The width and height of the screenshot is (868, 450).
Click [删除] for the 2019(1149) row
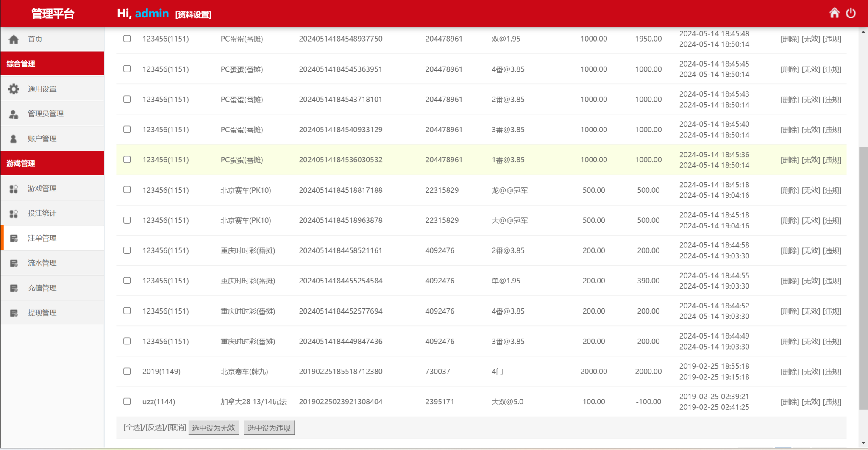(789, 372)
